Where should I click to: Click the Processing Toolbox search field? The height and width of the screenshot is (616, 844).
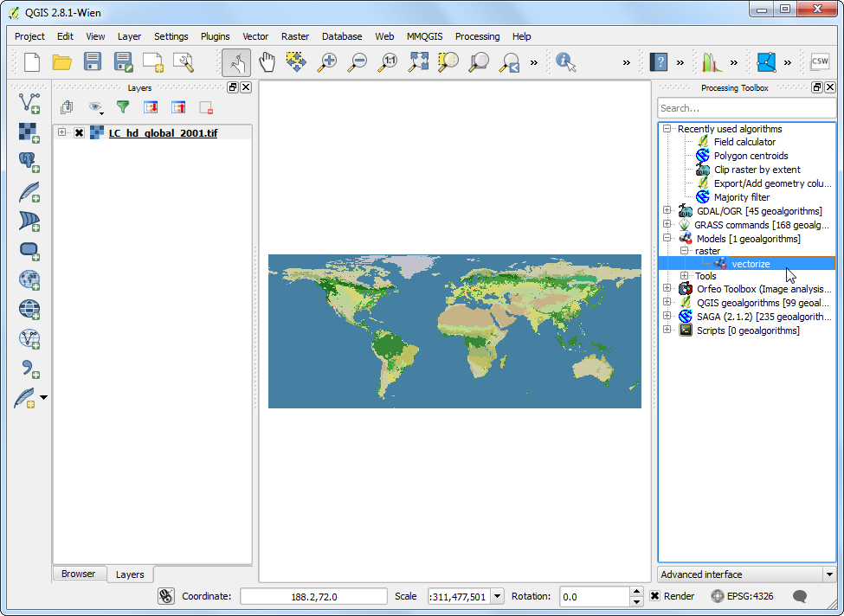click(747, 108)
